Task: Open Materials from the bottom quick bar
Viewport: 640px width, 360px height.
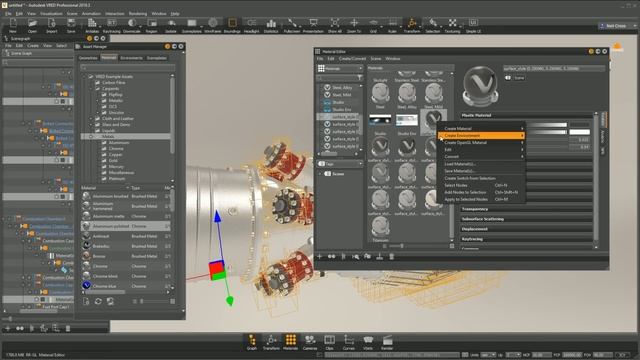Action: 291,342
